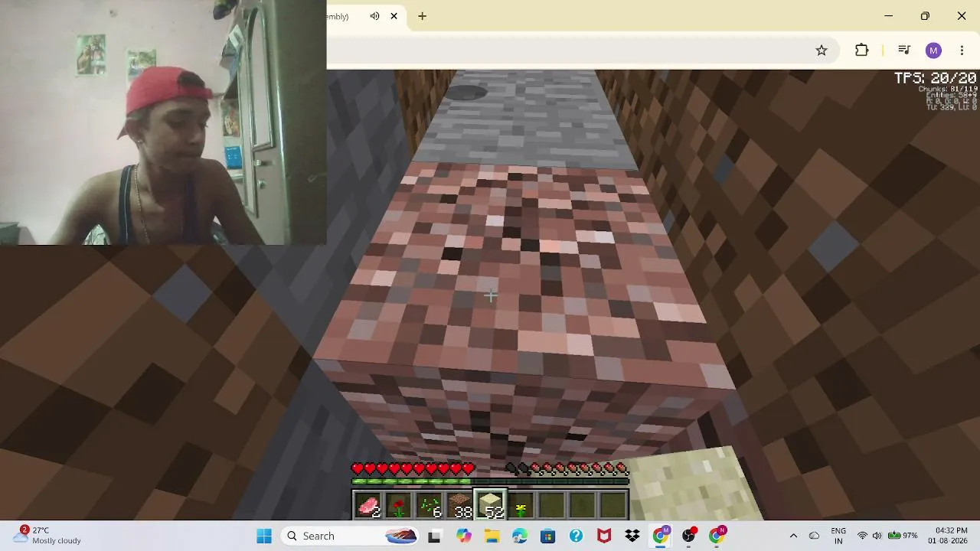This screenshot has width=980, height=551.
Task: Open Task View from the taskbar
Action: (434, 536)
